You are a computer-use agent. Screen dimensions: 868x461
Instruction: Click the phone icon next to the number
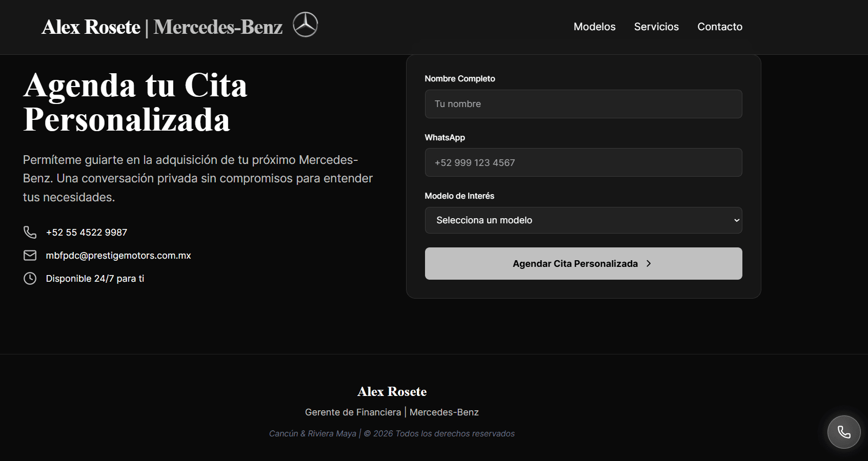30,232
